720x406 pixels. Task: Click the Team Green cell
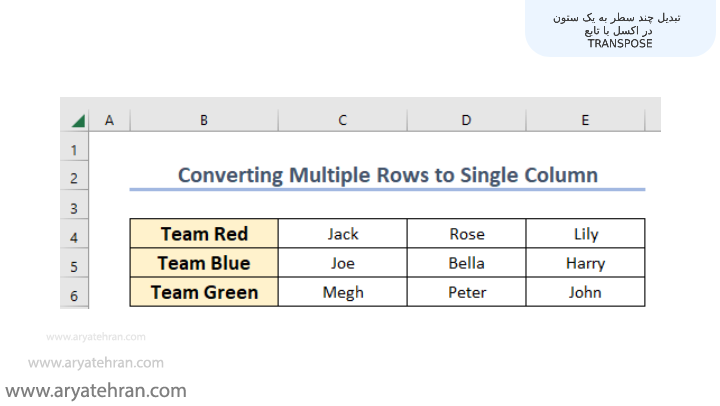(204, 292)
